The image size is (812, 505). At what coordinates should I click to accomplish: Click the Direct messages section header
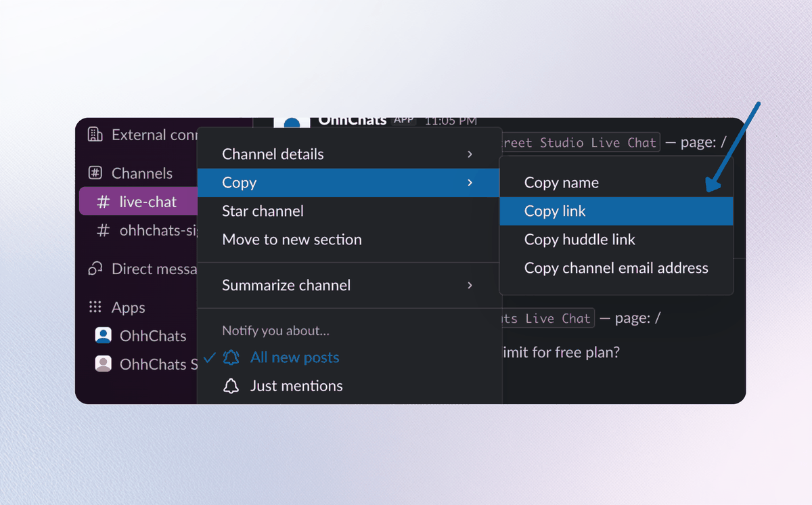point(154,269)
